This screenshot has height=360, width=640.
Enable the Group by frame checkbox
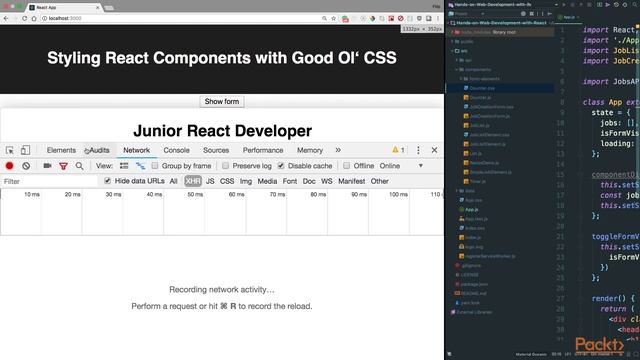(155, 166)
